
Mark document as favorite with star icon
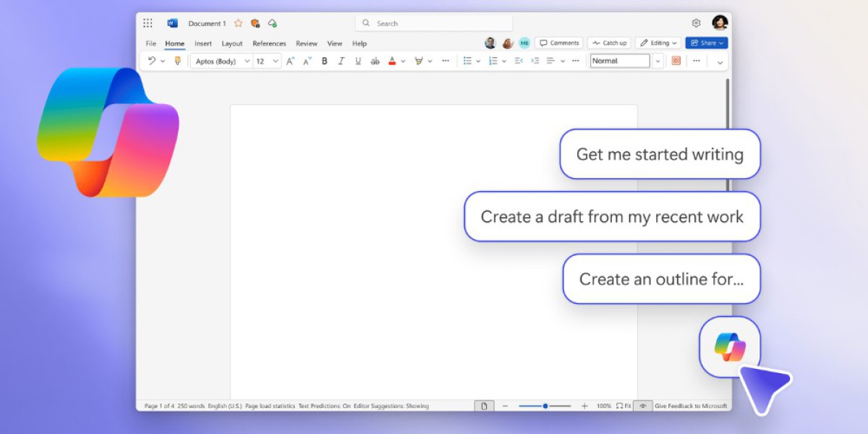238,23
